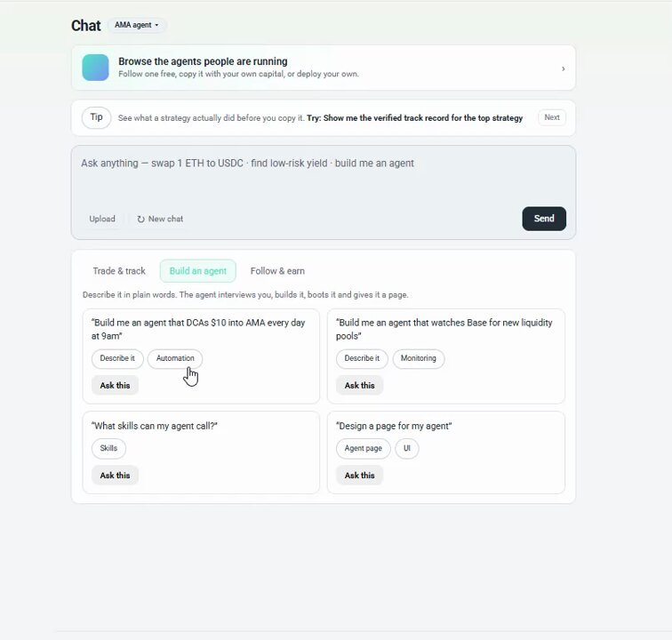Click the gradient agents banner icon
672x640 pixels.
click(x=95, y=68)
